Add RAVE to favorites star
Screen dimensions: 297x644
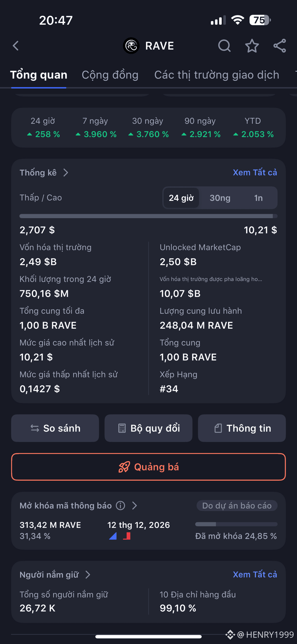[252, 46]
